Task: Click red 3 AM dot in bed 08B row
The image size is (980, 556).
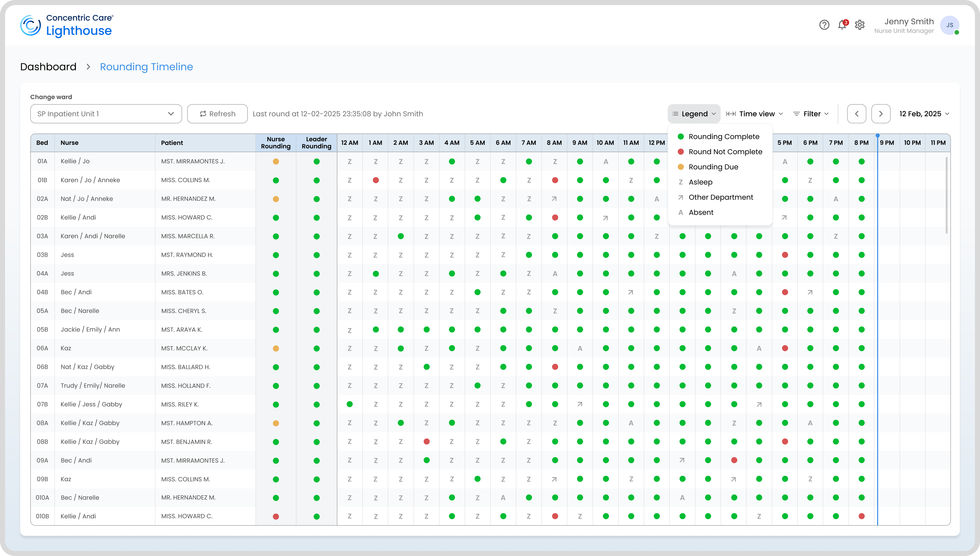Action: (x=427, y=442)
